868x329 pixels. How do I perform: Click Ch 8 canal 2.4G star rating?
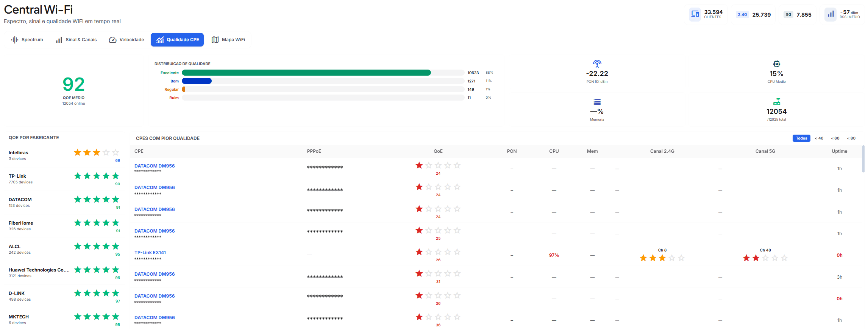(662, 258)
